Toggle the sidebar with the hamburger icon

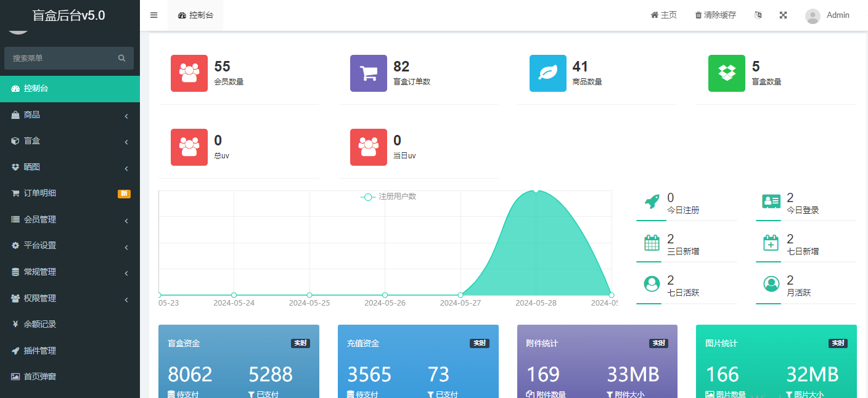click(x=154, y=15)
